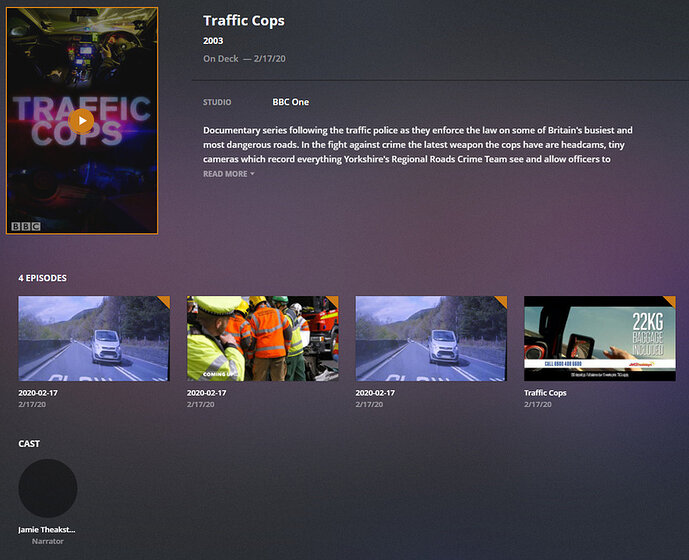Click the On Deck 2/17/20 label
689x560 pixels.
[244, 59]
